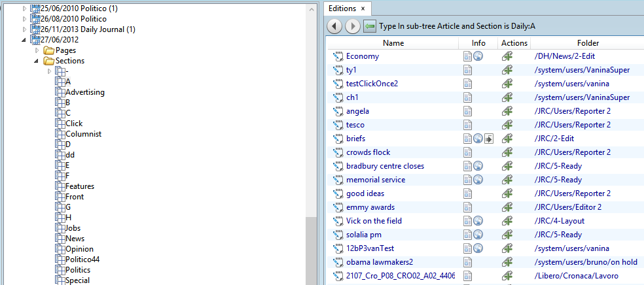Click the Sections folder icon
This screenshot has height=285, width=644.
pyautogui.click(x=49, y=61)
